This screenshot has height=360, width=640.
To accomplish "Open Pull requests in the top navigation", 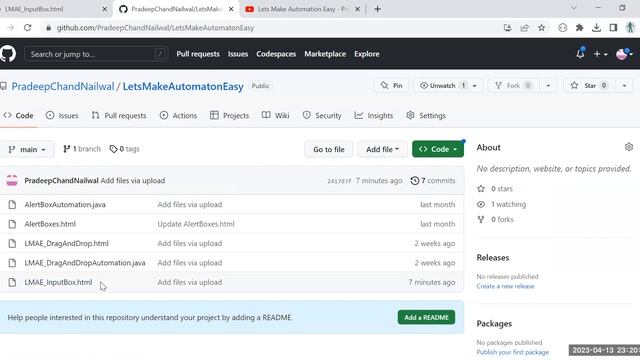I will pos(198,54).
